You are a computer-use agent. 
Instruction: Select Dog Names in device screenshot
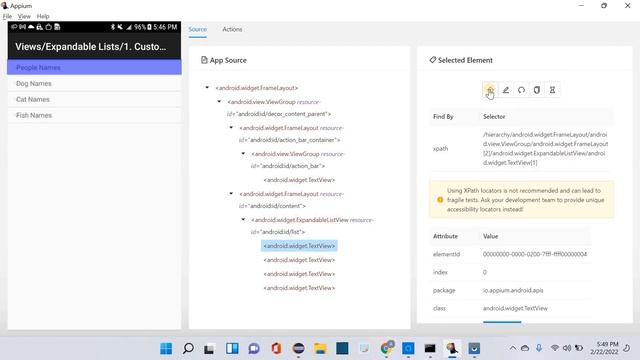coord(94,83)
